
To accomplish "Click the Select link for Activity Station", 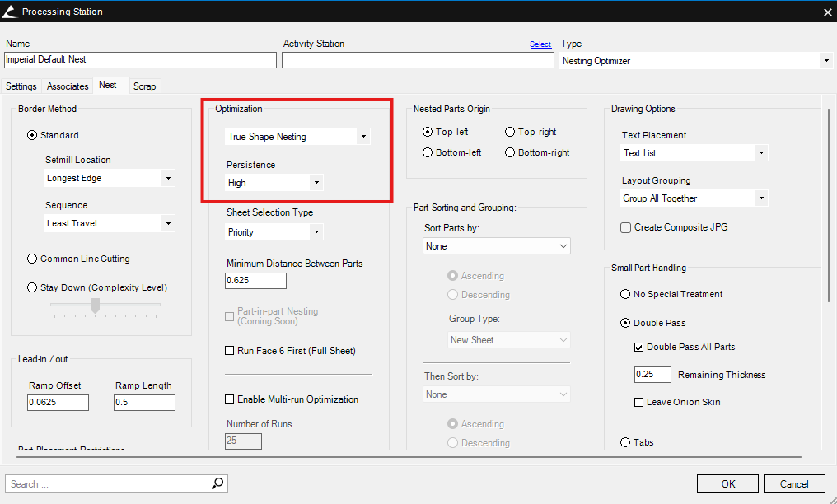I will click(540, 44).
